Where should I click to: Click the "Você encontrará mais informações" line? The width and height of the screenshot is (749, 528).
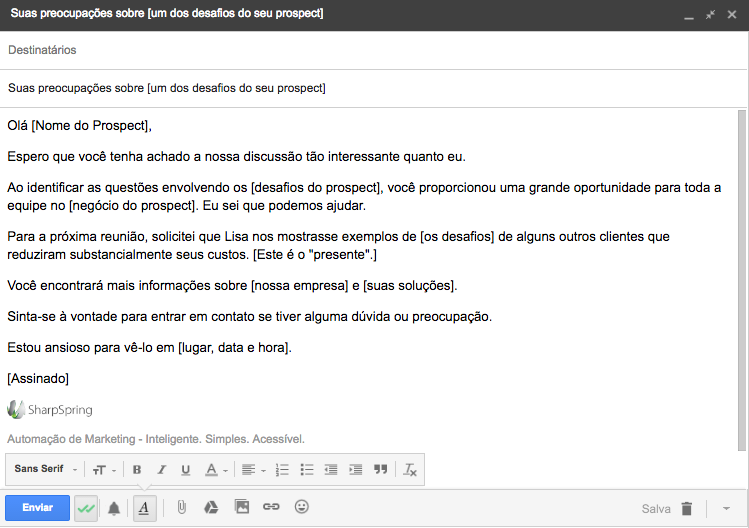[232, 286]
